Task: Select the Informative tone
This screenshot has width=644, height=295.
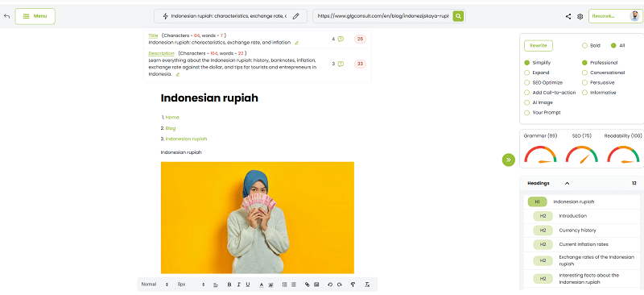Action: click(x=584, y=93)
